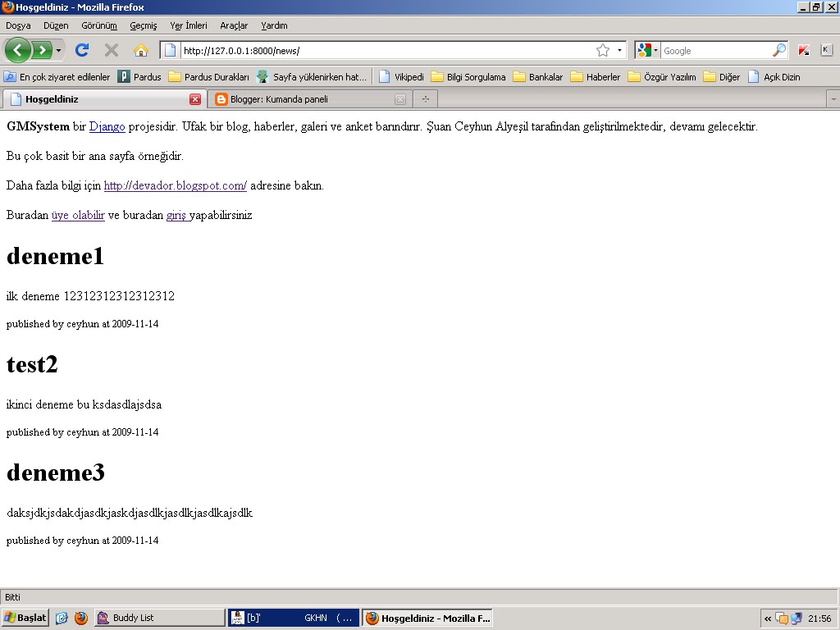
Task: Close the Hoşgeldiniz tab
Action: click(195, 99)
